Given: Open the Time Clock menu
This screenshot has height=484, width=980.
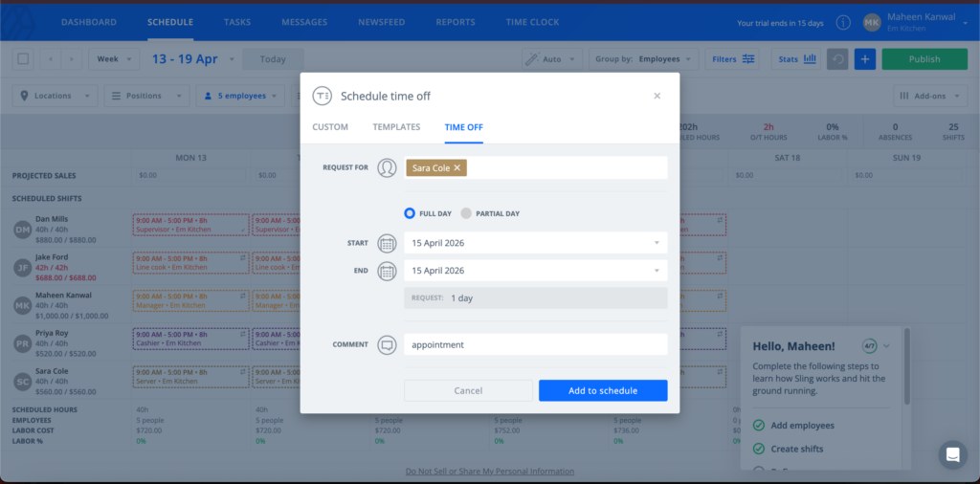Looking at the screenshot, I should coord(532,23).
